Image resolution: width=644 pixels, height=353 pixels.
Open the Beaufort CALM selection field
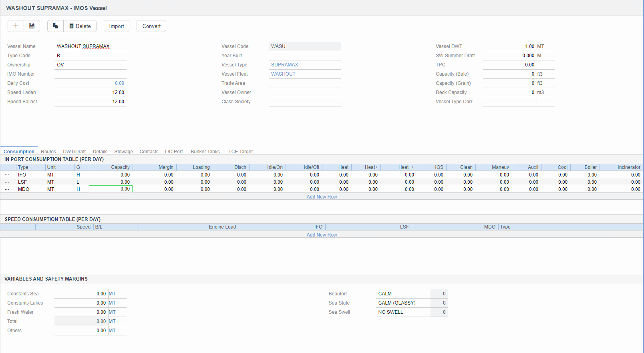[x=402, y=294]
